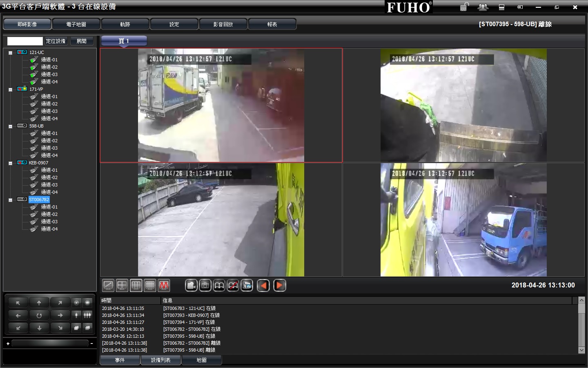Go to next page with right arrow

pos(280,285)
